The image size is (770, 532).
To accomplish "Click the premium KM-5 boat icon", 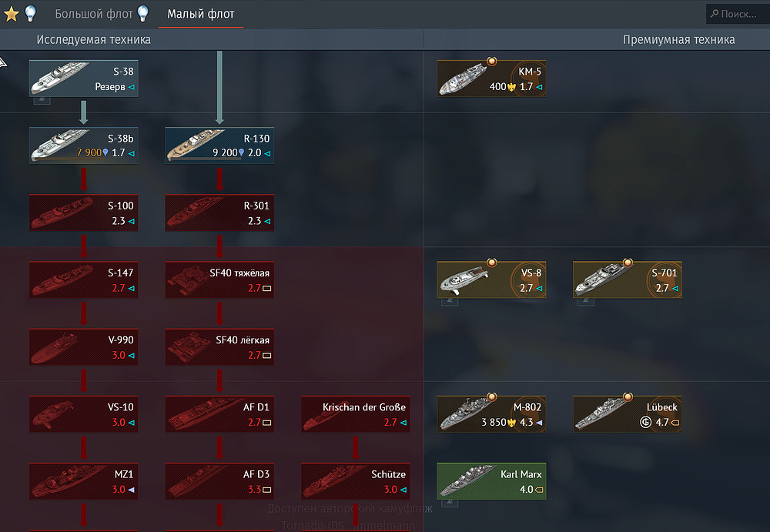I will 491,79.
